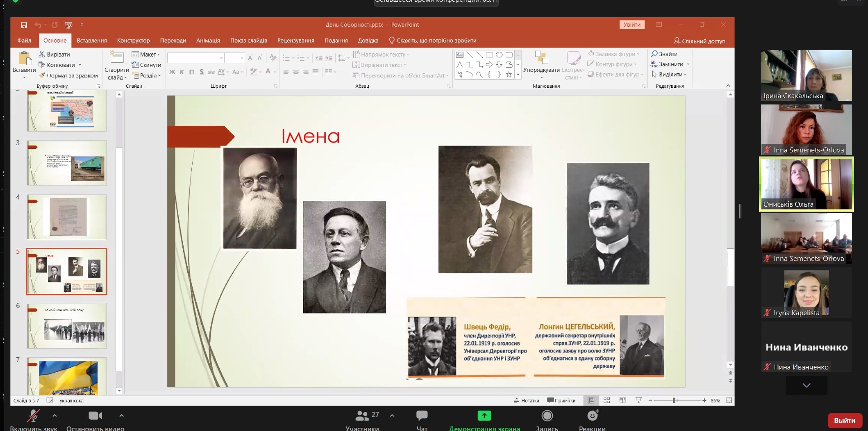Stop video (Остановить видео) camera toggle

click(95, 416)
